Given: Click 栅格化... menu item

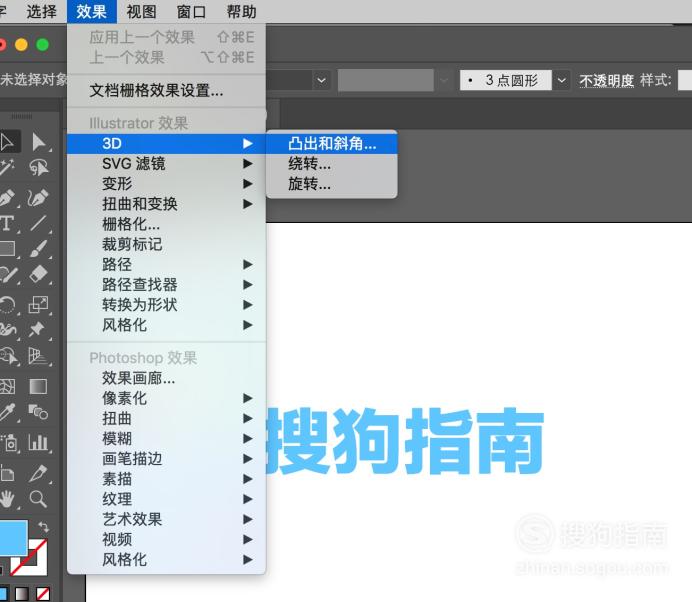Looking at the screenshot, I should click(x=166, y=224).
